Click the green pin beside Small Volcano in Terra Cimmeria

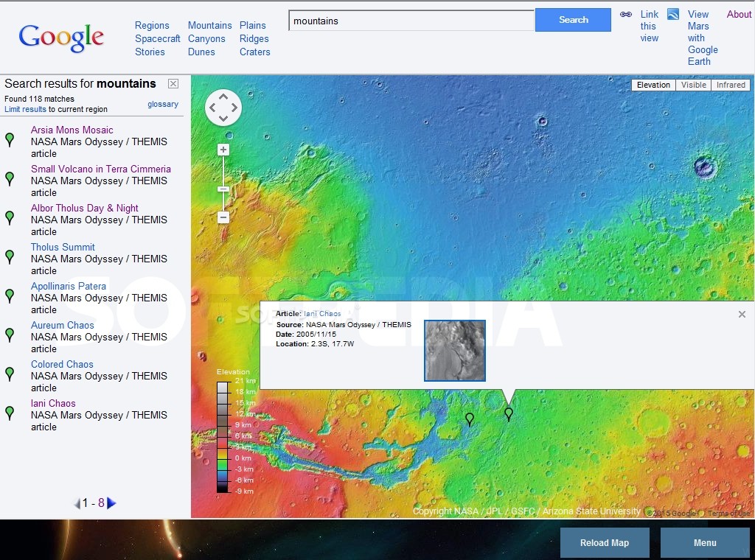click(x=10, y=178)
